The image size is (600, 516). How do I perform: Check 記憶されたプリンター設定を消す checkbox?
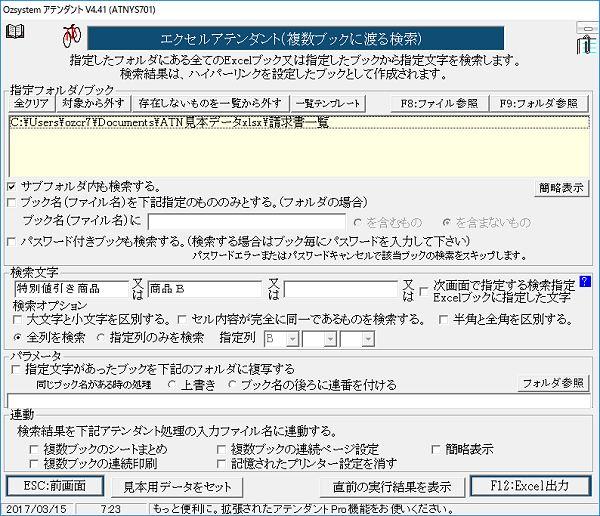(x=221, y=464)
